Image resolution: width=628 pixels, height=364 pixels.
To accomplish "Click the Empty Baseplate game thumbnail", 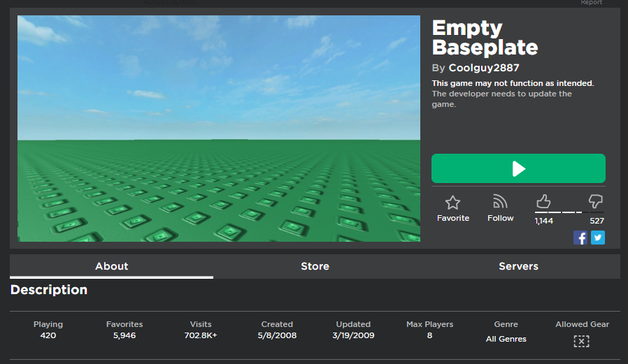I will [219, 129].
